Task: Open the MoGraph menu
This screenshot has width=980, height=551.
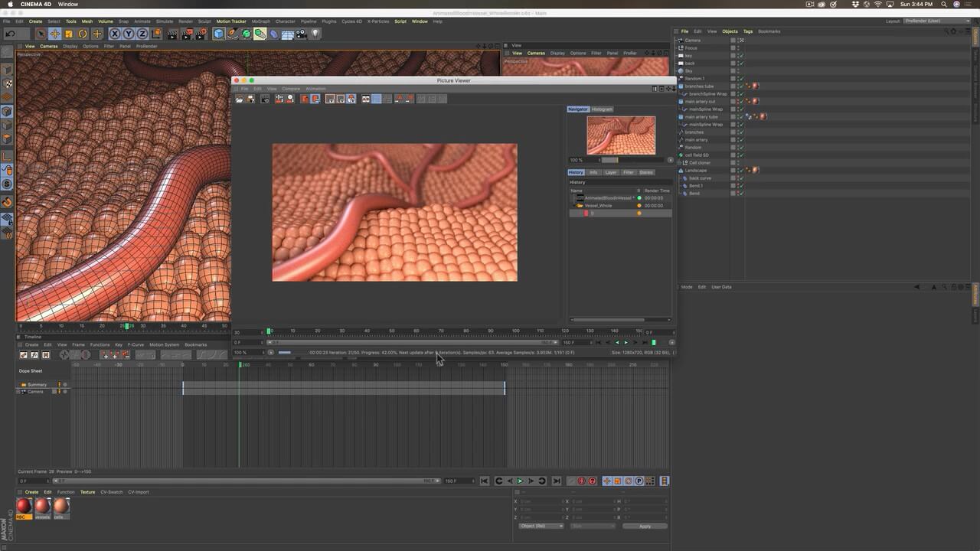Action: click(260, 21)
